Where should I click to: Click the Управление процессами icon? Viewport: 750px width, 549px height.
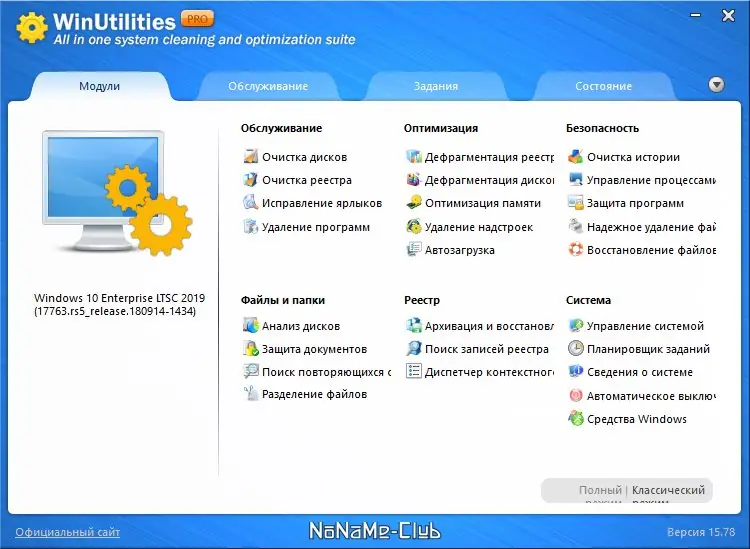(x=575, y=179)
